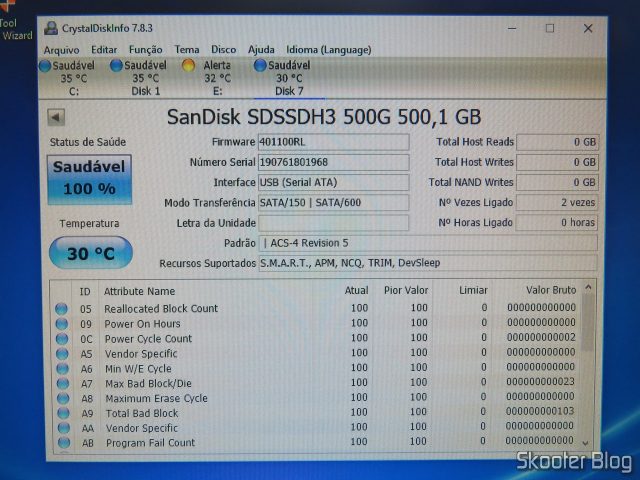Image resolution: width=640 pixels, height=480 pixels.
Task: Go to previous disk with left arrow button
Action: point(56,118)
